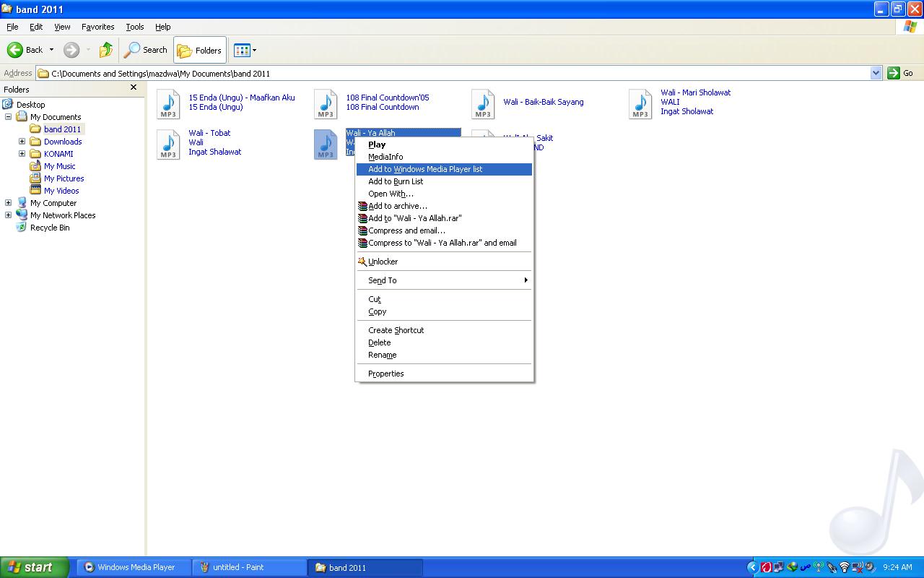Choose Add to Burn List

point(444,181)
